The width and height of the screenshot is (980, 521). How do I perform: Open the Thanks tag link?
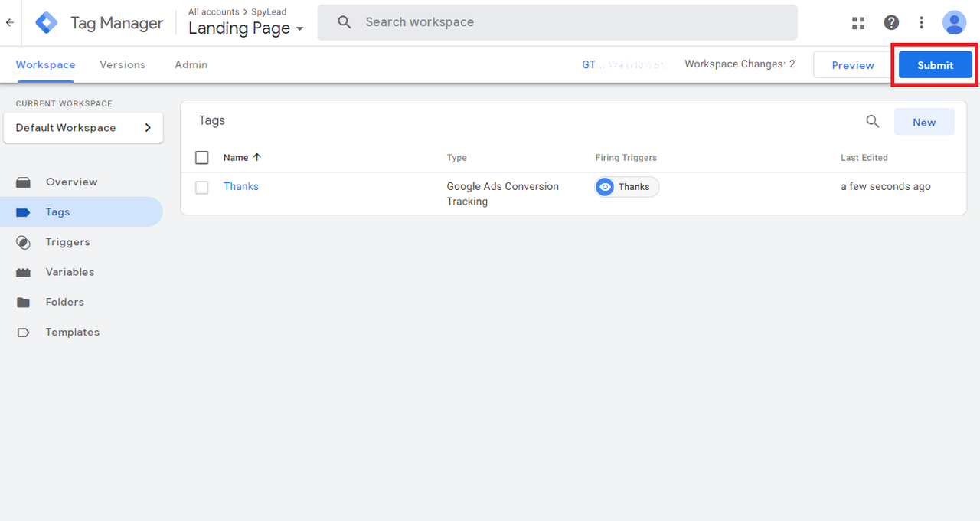(241, 186)
